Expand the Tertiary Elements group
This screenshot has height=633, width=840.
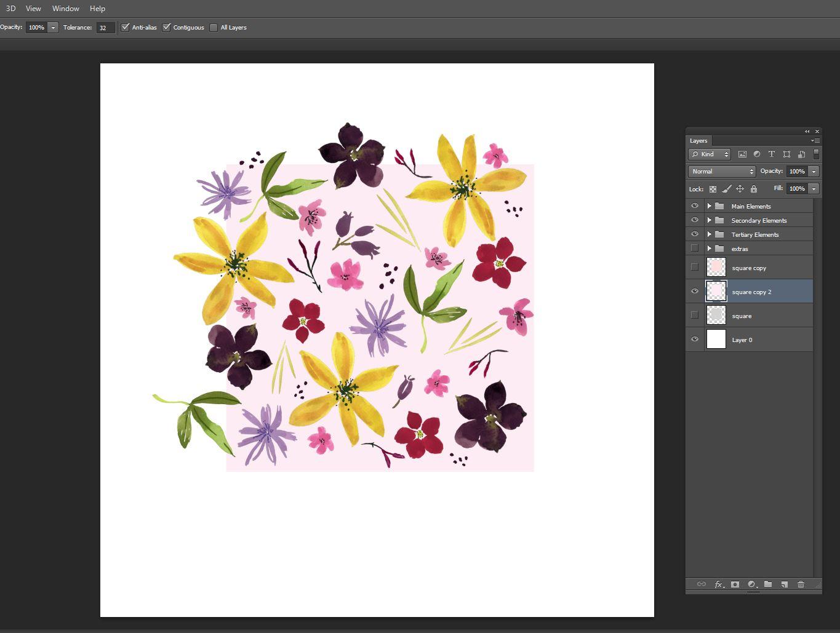[x=709, y=234]
